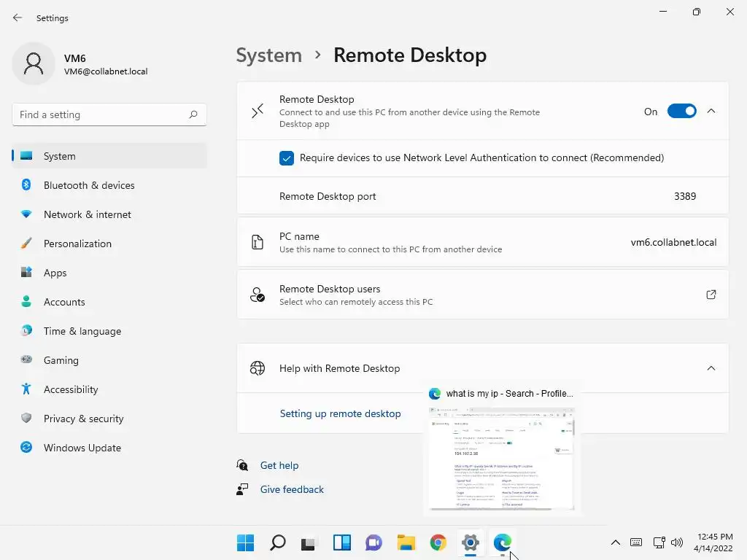Open the Give feedback link
Screen dimensions: 747x560
(292, 489)
